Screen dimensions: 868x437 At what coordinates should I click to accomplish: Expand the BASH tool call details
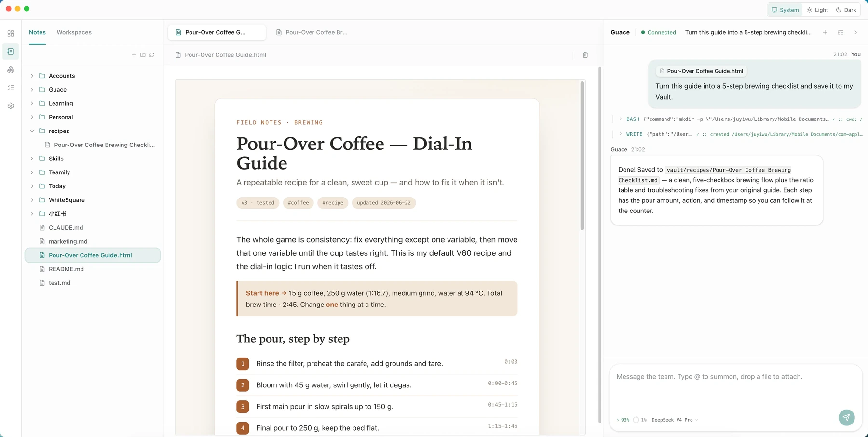click(x=621, y=119)
